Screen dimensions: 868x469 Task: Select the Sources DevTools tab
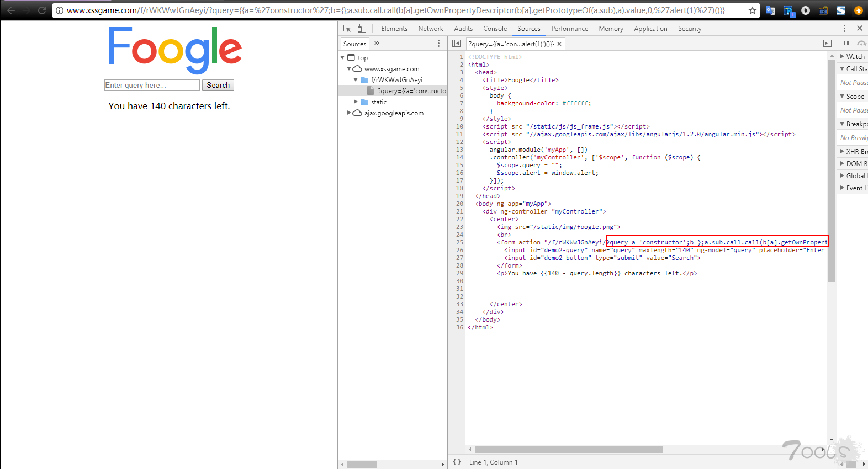(529, 29)
